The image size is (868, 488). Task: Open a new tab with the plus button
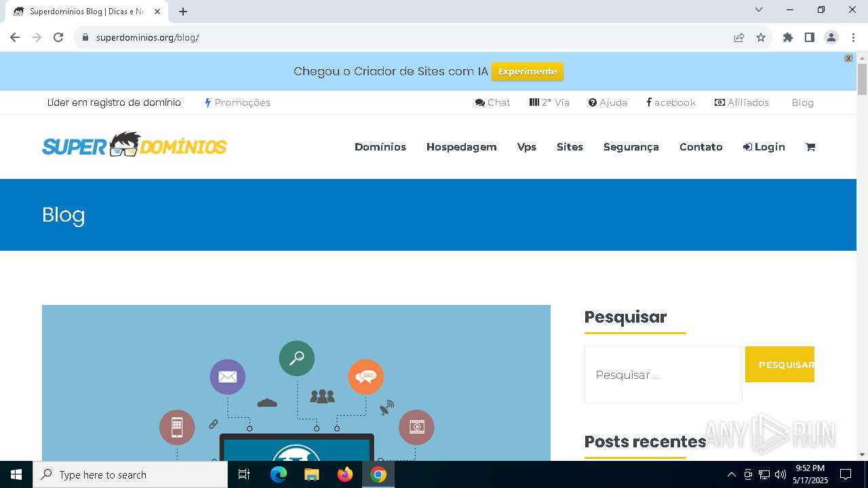[183, 12]
